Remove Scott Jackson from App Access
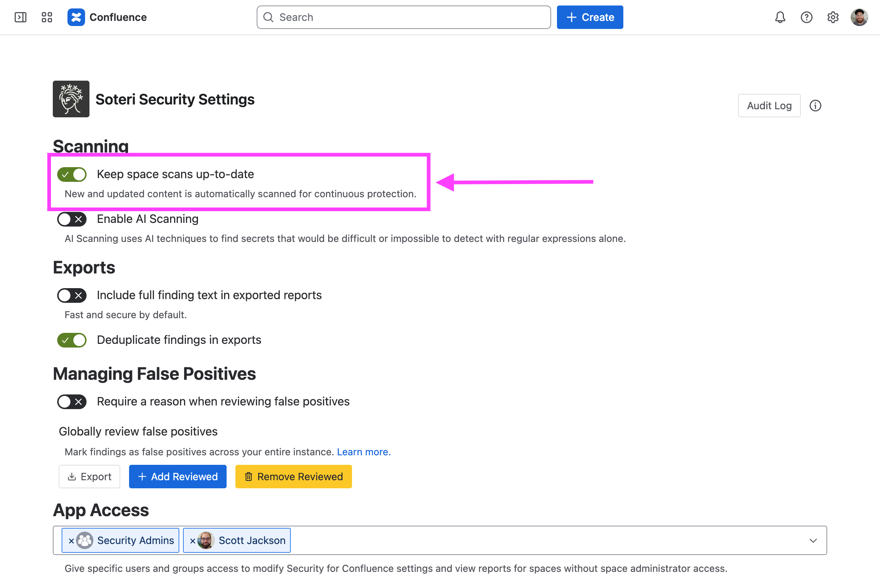 tap(192, 541)
